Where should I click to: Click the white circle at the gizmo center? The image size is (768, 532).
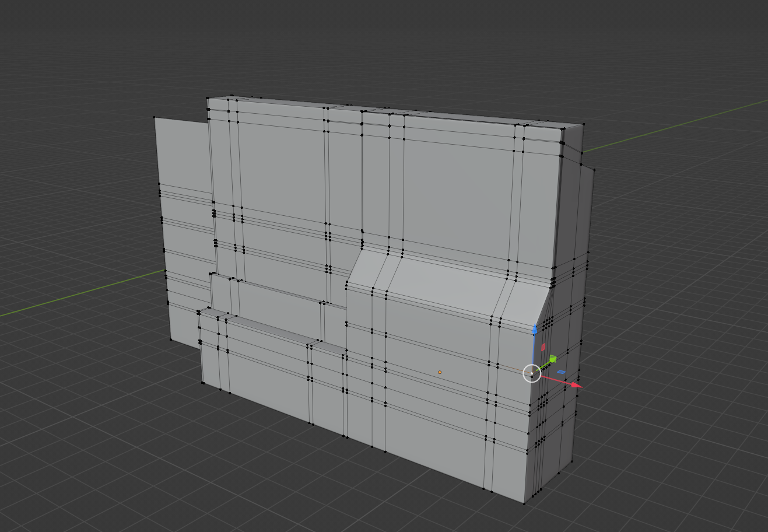532,373
